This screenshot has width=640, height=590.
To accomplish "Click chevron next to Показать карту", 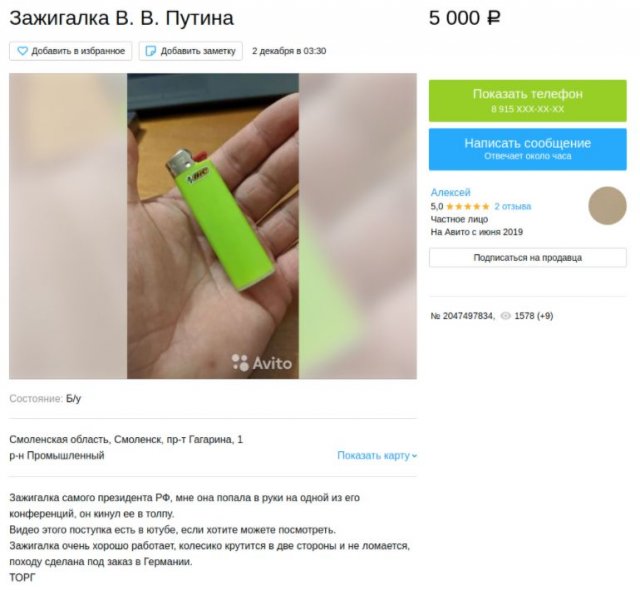I will (x=414, y=456).
